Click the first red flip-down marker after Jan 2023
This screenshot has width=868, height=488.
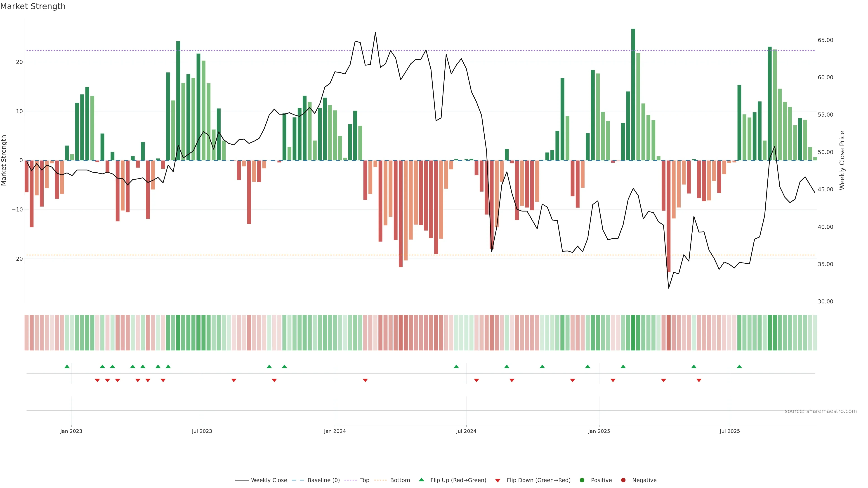coord(97,380)
